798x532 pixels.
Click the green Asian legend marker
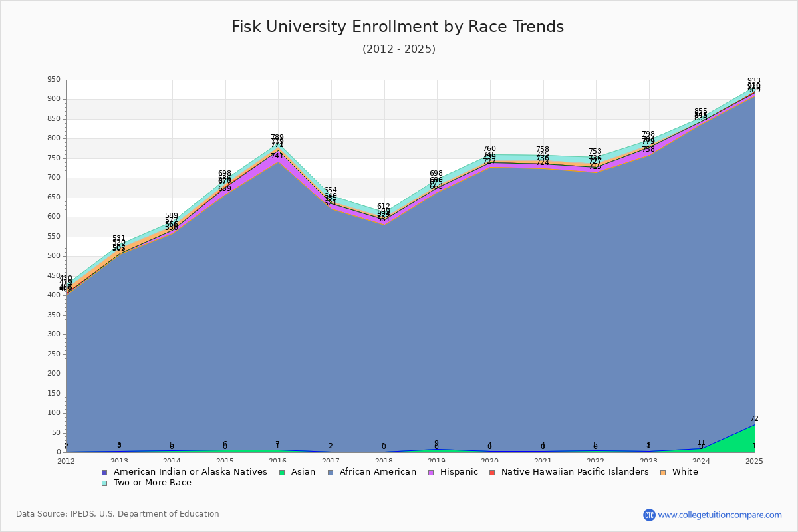click(x=282, y=473)
